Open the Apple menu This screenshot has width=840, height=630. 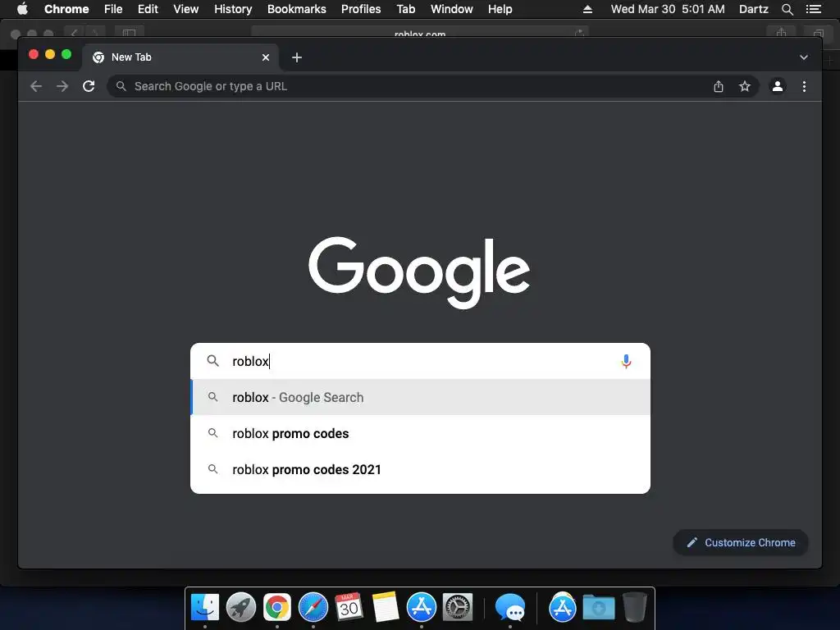22,8
